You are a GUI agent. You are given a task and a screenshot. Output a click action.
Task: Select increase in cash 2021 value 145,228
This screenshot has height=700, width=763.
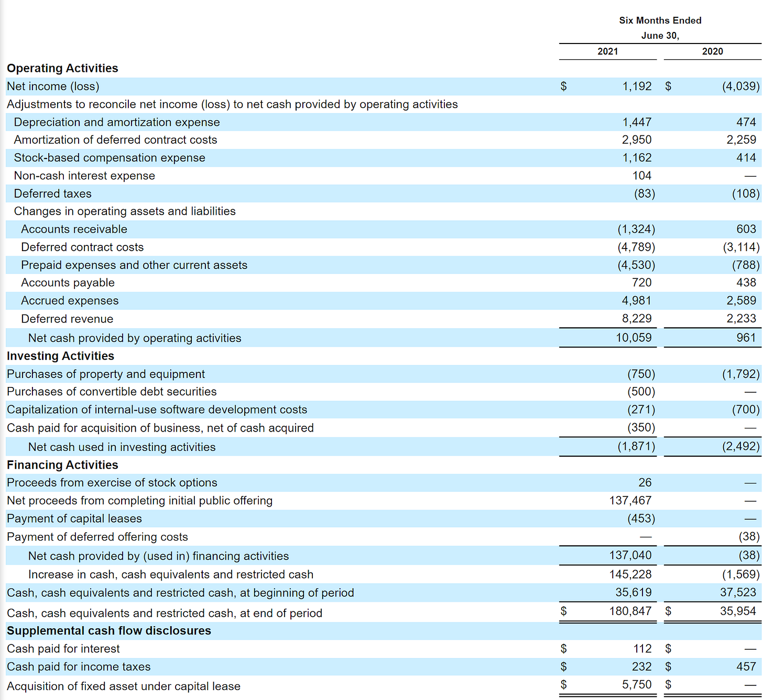[x=630, y=574]
